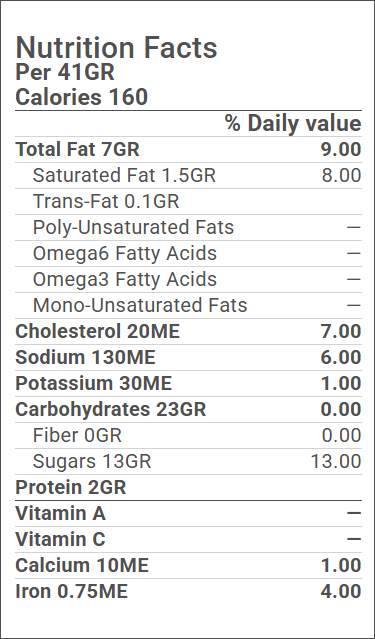Screen dimensions: 375x639
Task: Select the Trans-Fat 0.1GR row
Action: (188, 202)
